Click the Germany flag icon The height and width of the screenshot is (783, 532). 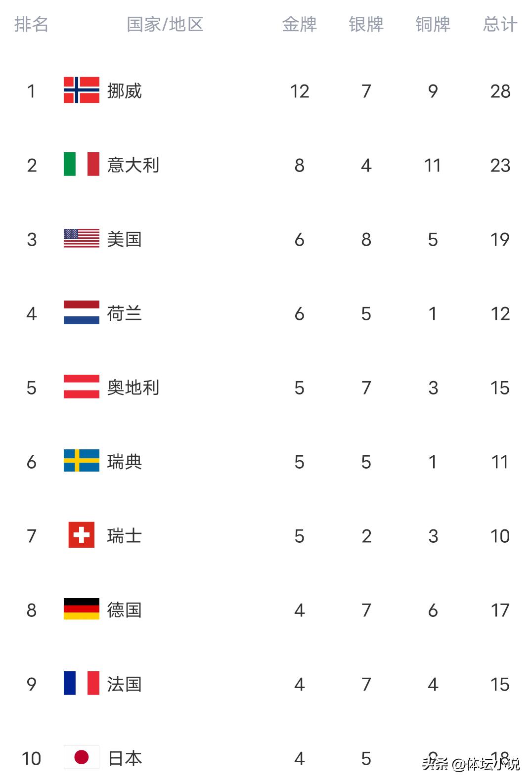tap(81, 609)
